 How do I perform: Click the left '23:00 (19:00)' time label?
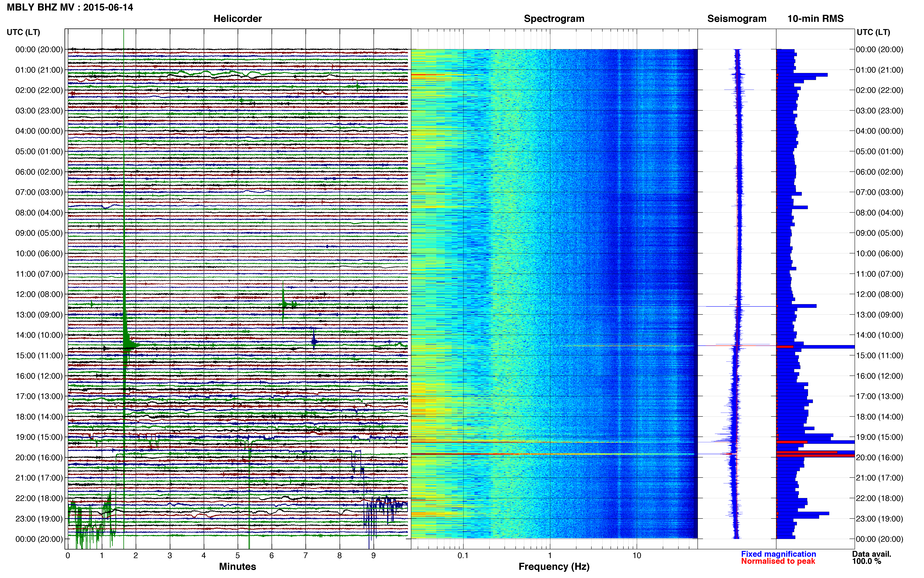coord(39,519)
